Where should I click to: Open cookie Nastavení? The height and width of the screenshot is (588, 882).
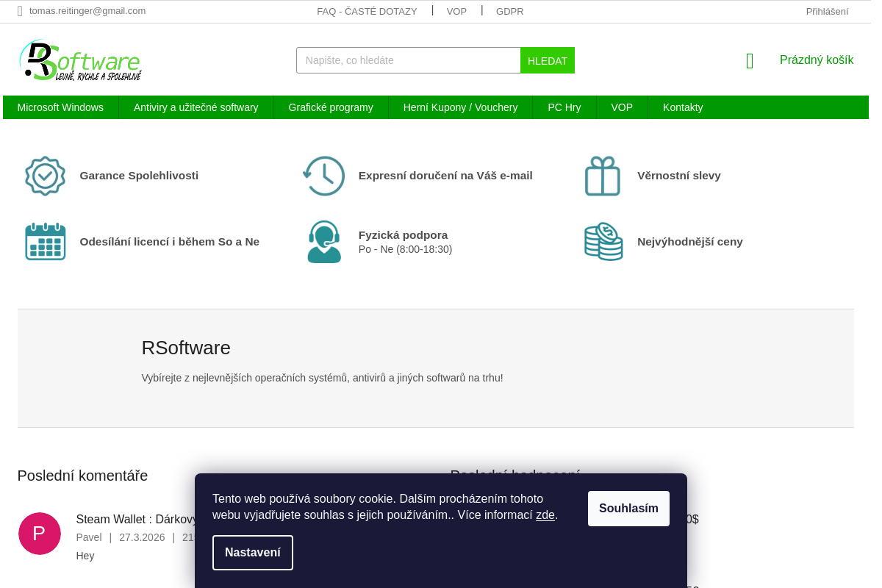click(253, 553)
